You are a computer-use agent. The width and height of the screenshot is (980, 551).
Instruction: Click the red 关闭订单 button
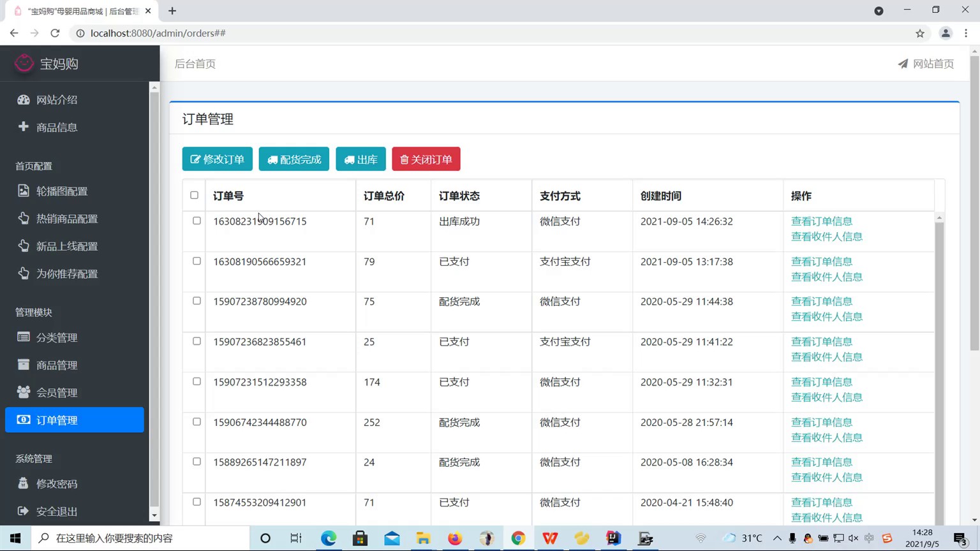pos(426,159)
